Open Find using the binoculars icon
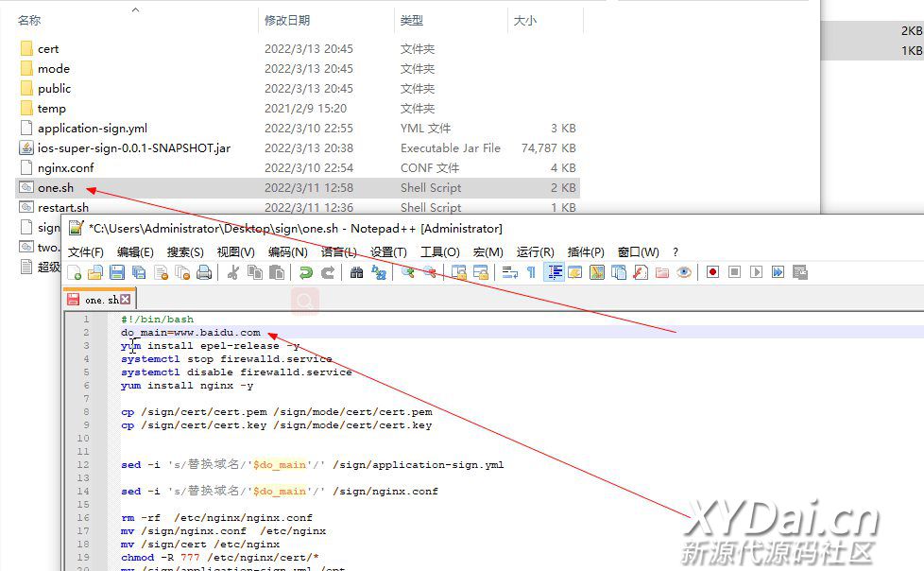 coord(356,272)
